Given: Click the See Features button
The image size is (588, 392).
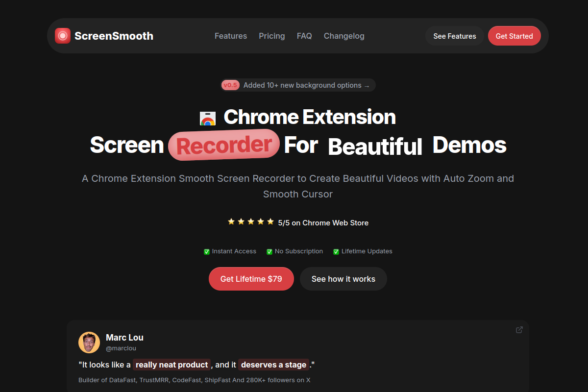Looking at the screenshot, I should [455, 36].
